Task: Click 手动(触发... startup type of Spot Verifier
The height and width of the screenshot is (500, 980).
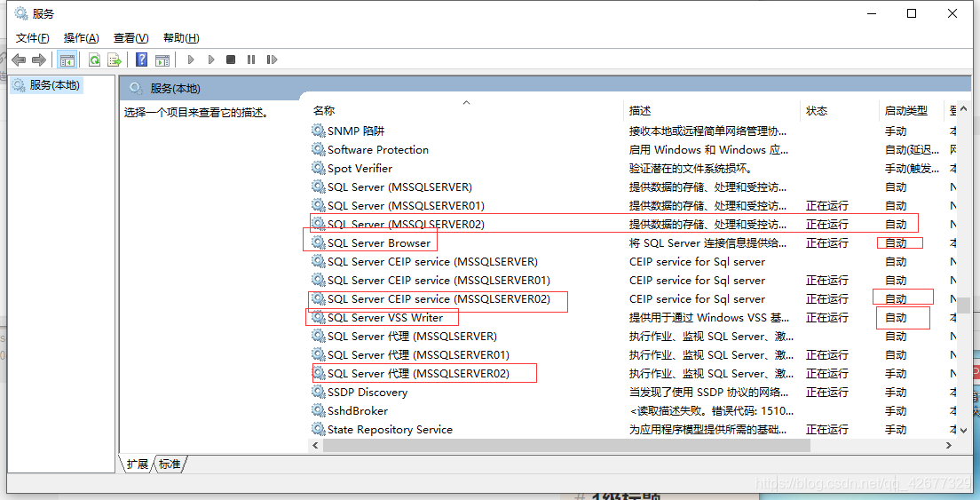Action: click(912, 168)
